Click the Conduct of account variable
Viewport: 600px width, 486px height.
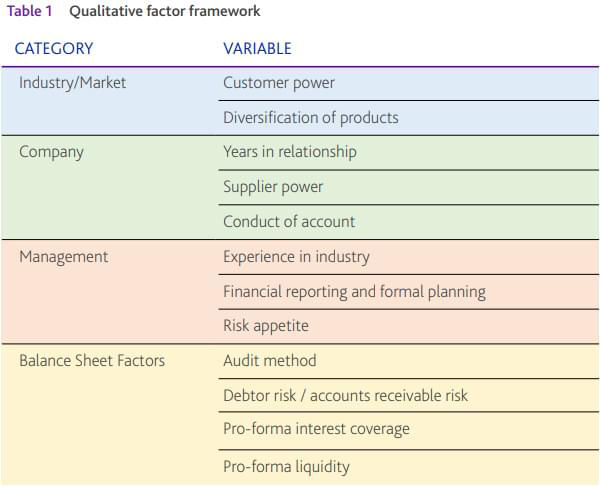tap(289, 221)
